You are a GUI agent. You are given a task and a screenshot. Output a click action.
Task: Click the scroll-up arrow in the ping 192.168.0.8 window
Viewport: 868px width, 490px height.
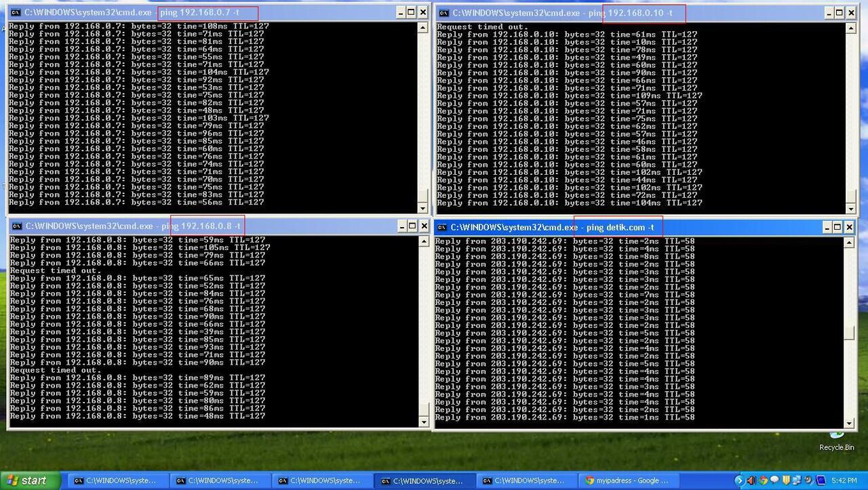click(424, 242)
